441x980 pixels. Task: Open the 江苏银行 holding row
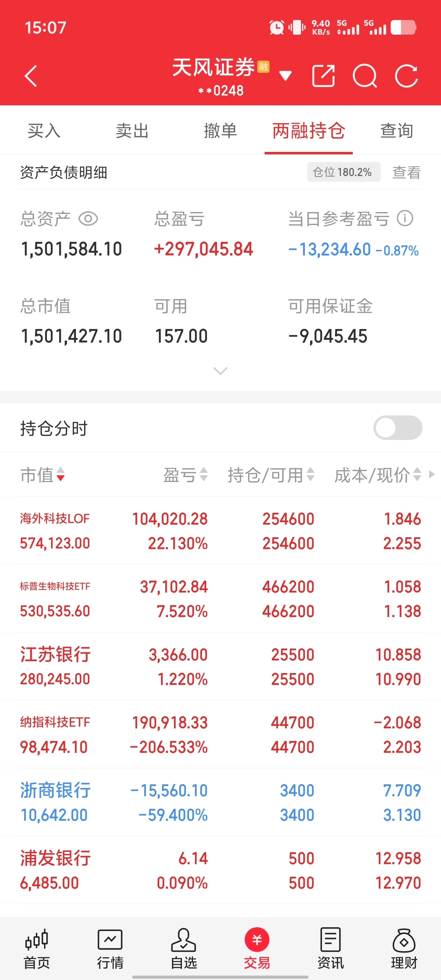(x=220, y=666)
